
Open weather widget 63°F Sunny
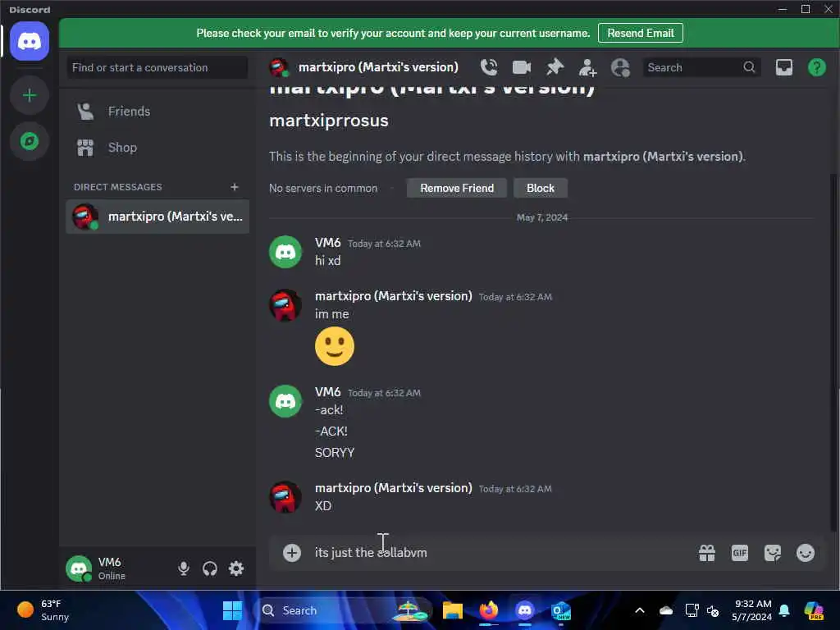click(43, 610)
